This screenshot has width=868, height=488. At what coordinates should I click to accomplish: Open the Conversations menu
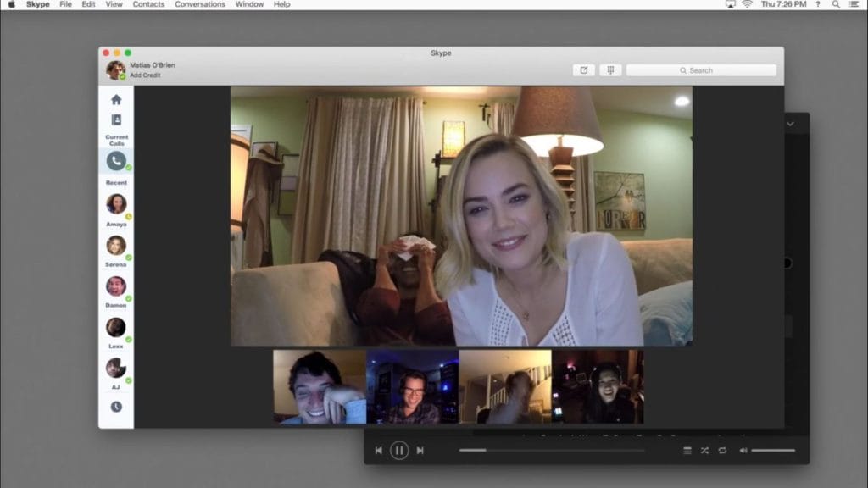(x=198, y=4)
